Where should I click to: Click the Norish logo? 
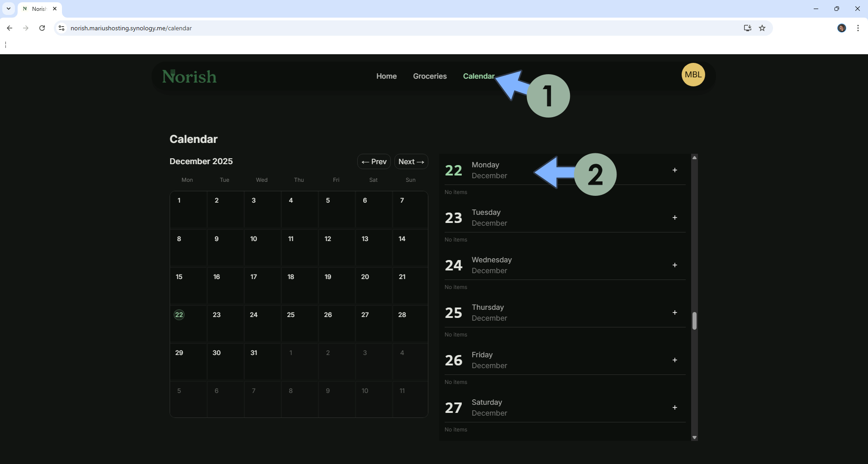(x=190, y=76)
